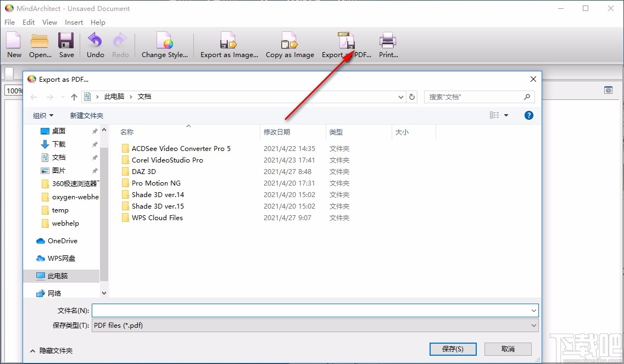The height and width of the screenshot is (364, 624).
Task: Click 此电脑 in the address breadcrumb
Action: pyautogui.click(x=114, y=97)
